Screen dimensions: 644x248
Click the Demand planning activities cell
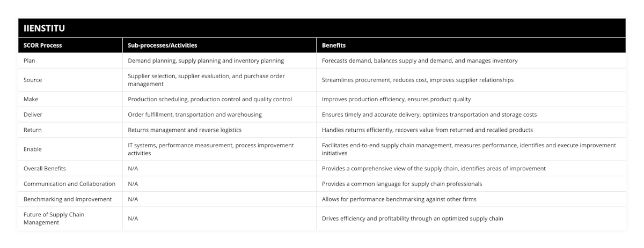coord(206,61)
